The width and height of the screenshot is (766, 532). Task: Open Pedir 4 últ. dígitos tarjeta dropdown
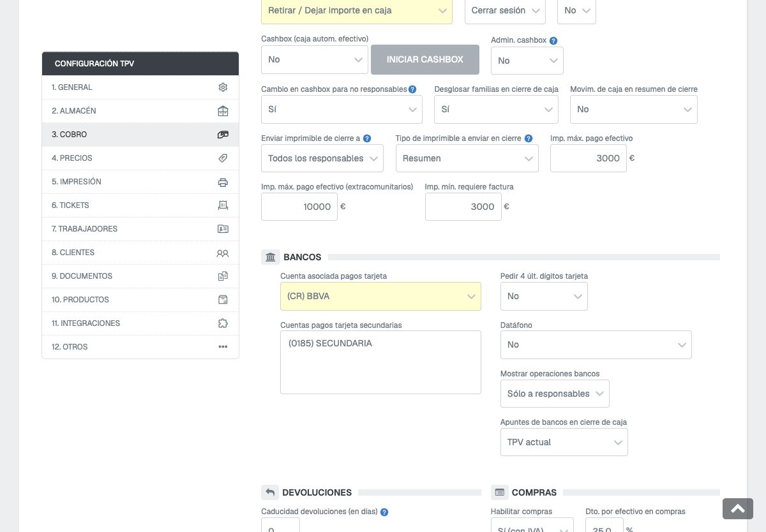[x=544, y=297]
